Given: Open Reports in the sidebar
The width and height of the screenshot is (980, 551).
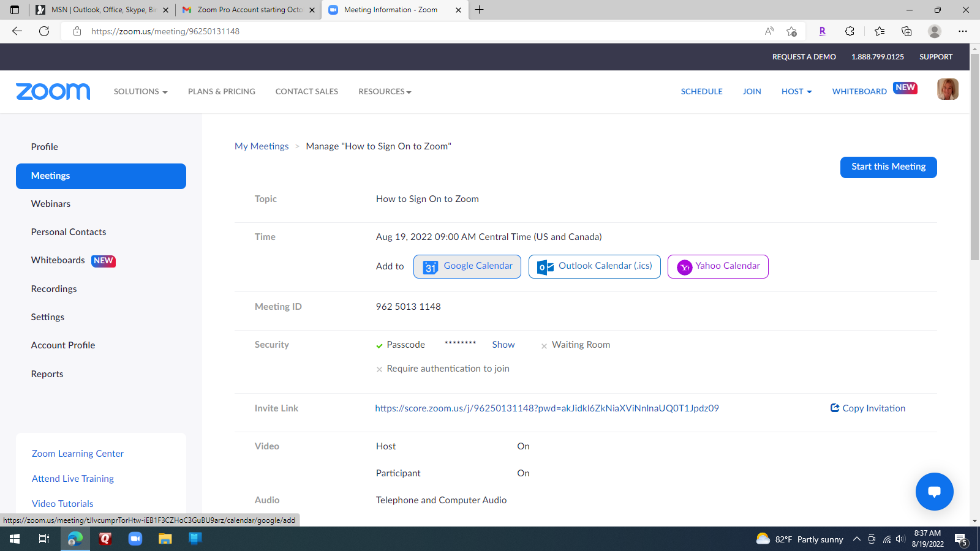Looking at the screenshot, I should tap(47, 374).
